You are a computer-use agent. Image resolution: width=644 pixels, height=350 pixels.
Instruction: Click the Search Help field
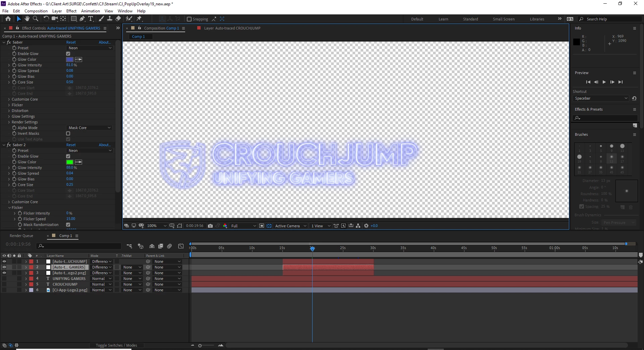610,19
